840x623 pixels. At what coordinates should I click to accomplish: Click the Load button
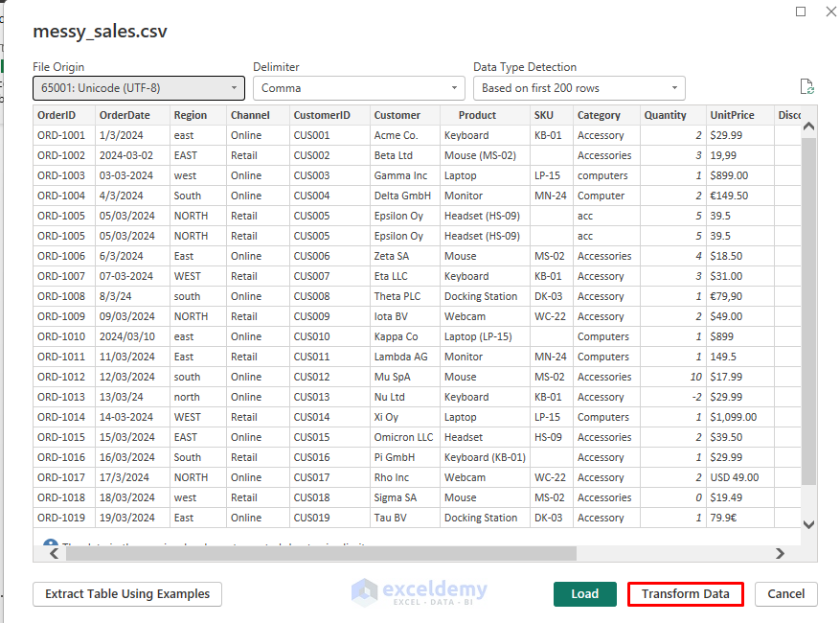pyautogui.click(x=584, y=593)
